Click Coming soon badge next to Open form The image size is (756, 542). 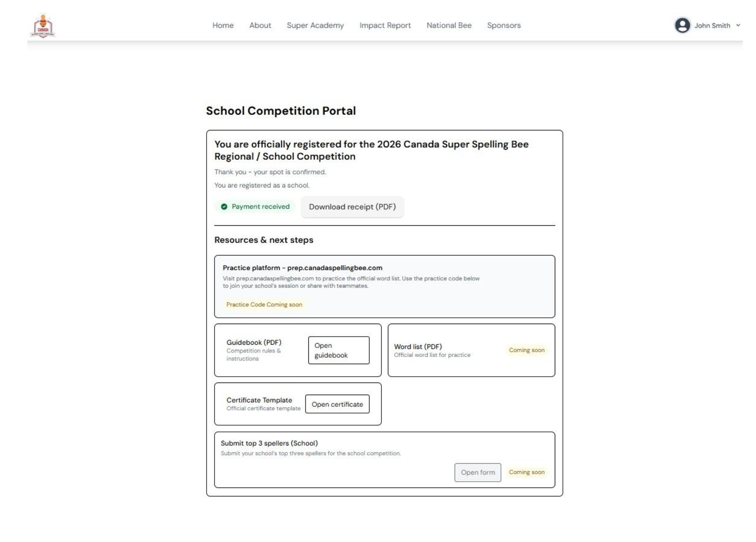click(x=527, y=472)
